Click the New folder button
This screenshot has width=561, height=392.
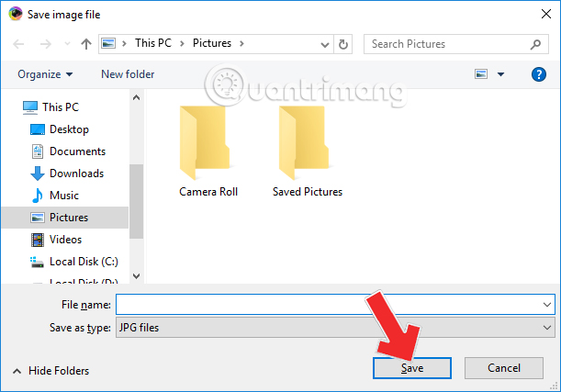[128, 74]
